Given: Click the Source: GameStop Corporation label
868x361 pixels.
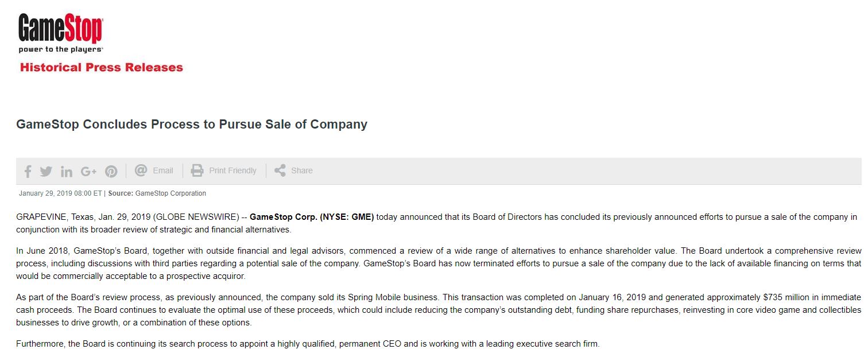Looking at the screenshot, I should 157,193.
